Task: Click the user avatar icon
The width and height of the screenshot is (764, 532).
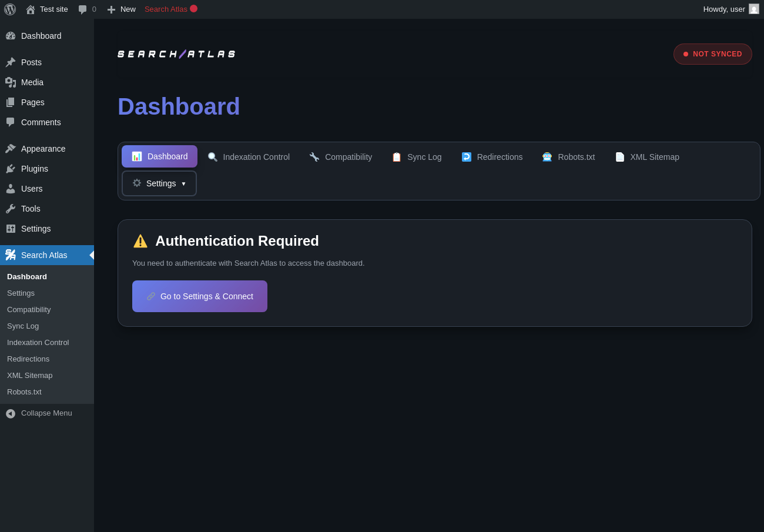Action: coord(754,9)
